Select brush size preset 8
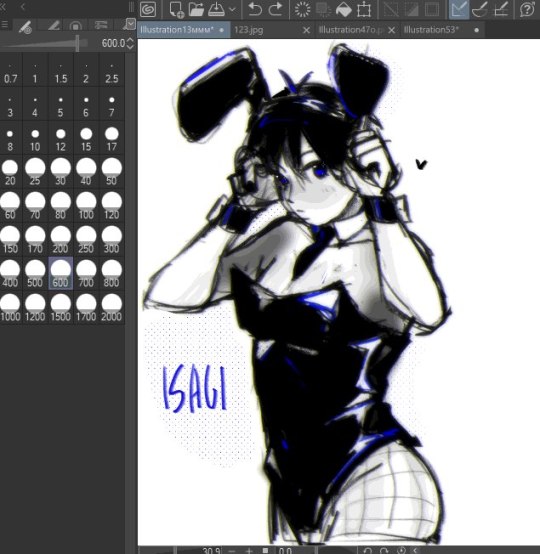The image size is (540, 554). click(x=10, y=138)
